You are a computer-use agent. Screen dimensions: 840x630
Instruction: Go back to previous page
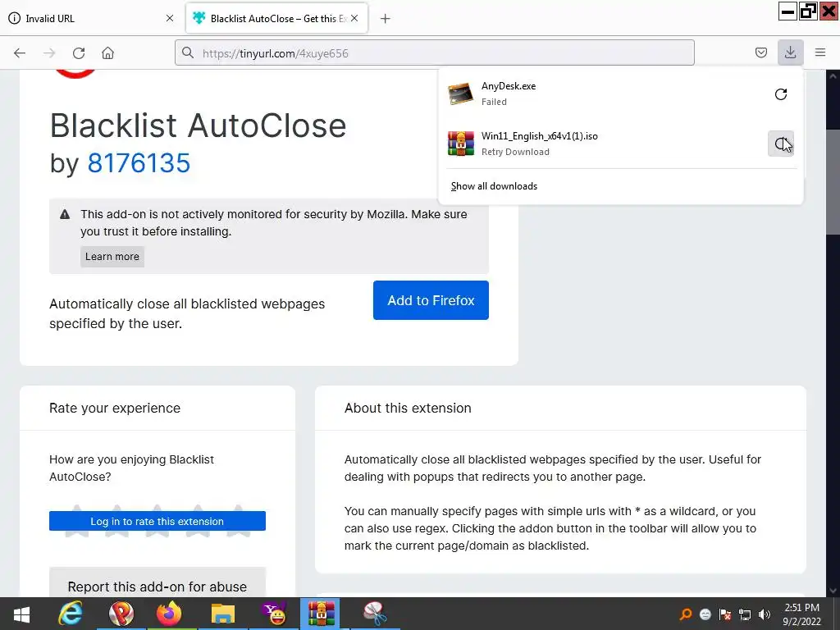(20, 53)
